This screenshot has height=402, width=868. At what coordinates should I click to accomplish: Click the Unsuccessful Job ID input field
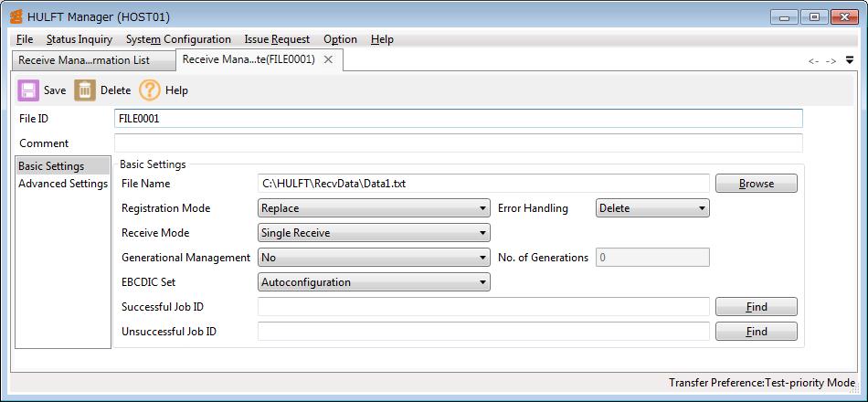click(x=484, y=331)
